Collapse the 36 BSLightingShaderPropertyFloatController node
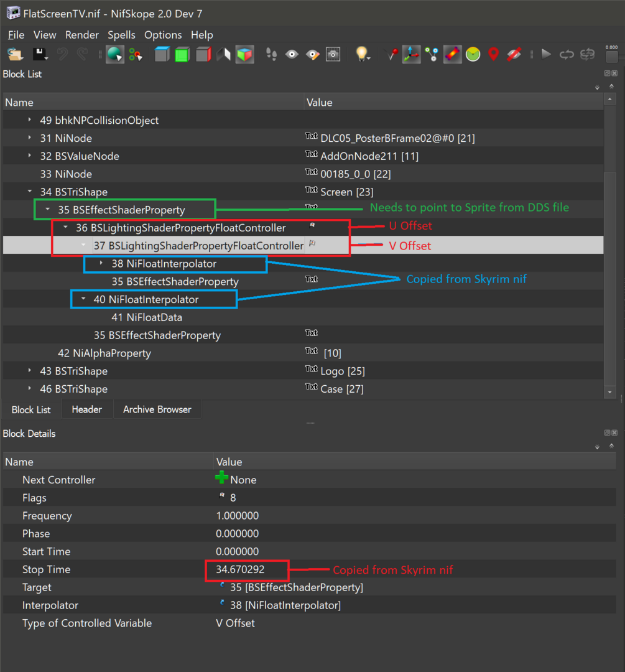 point(65,227)
